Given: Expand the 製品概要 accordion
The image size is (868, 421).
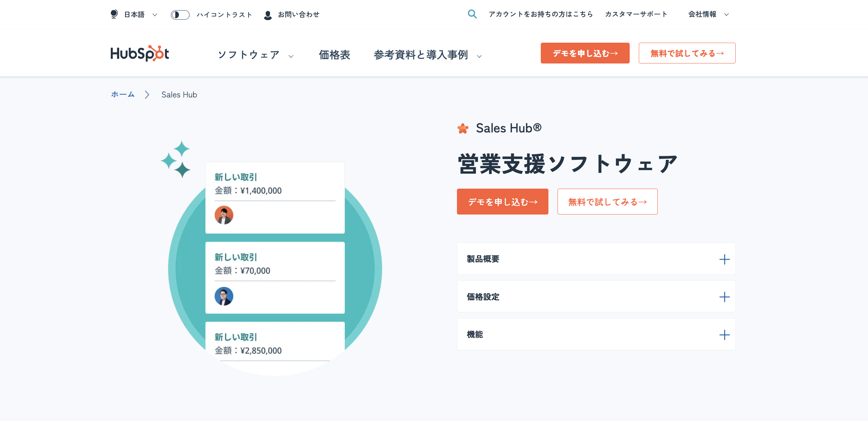Looking at the screenshot, I should (596, 259).
